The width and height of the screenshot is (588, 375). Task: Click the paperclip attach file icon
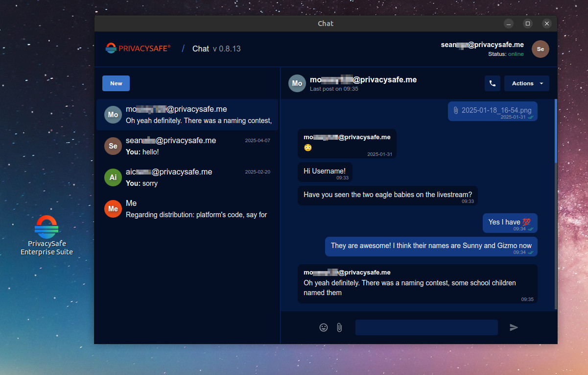339,327
